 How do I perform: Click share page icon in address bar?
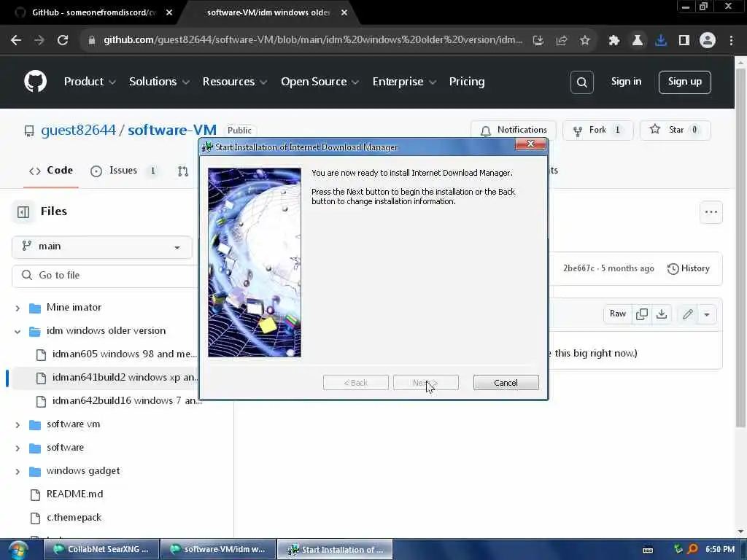(561, 41)
